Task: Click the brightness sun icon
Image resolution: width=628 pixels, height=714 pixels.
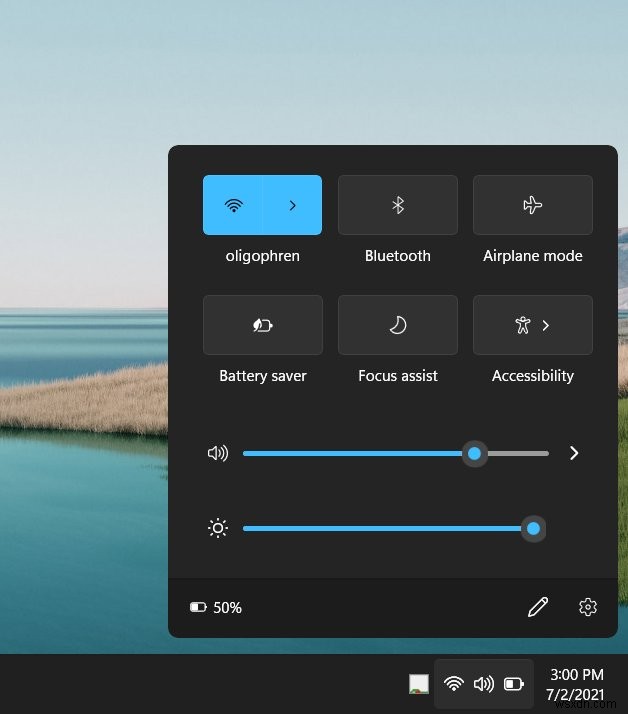Action: [x=218, y=528]
